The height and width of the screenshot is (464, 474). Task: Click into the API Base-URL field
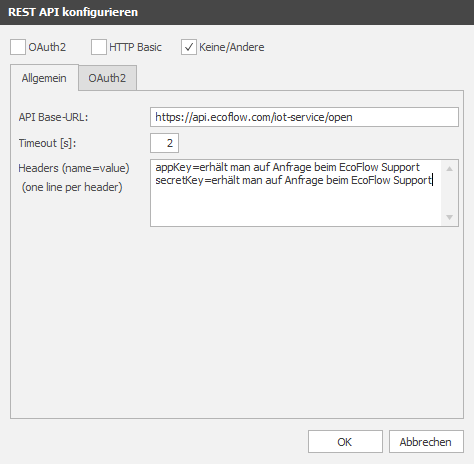(x=304, y=117)
